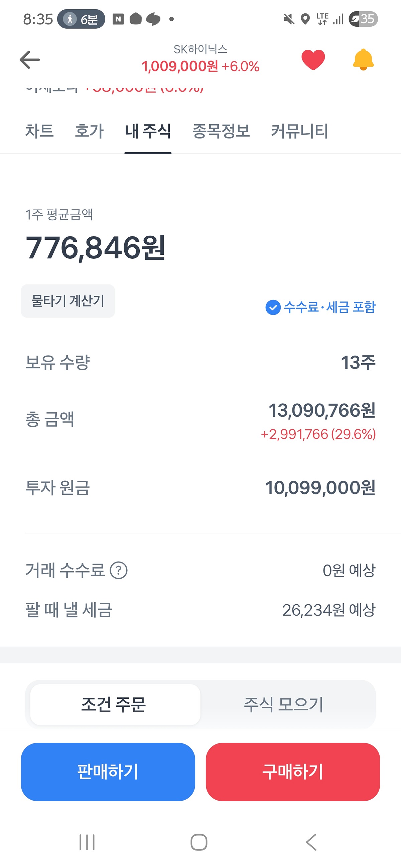The image size is (401, 868).
Task: Tap the Android back navigation chevron
Action: (x=311, y=842)
